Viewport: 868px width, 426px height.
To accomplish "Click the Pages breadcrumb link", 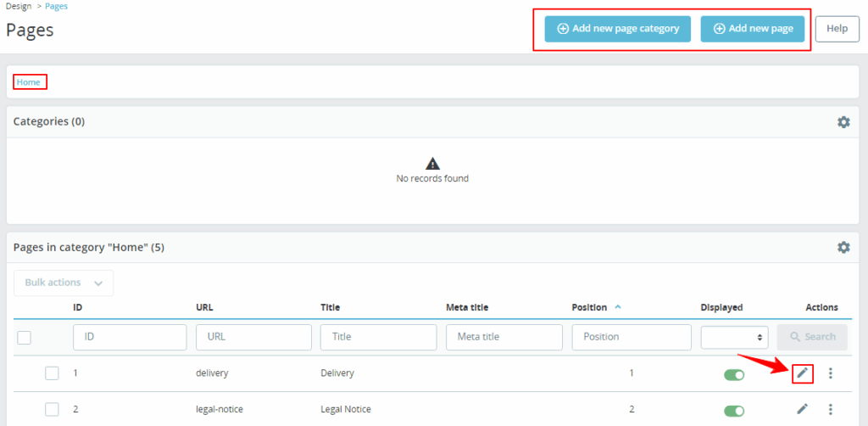I will [x=56, y=6].
